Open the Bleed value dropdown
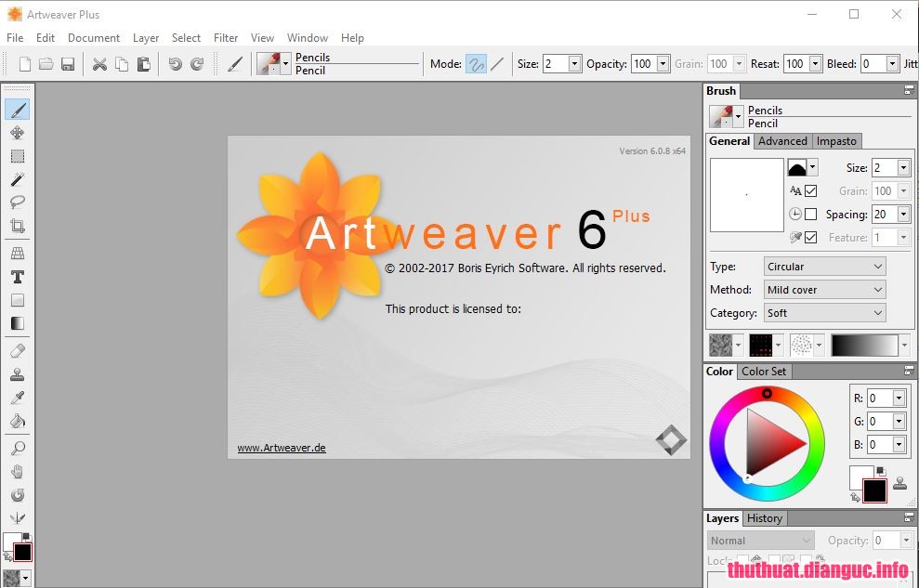 (892, 64)
